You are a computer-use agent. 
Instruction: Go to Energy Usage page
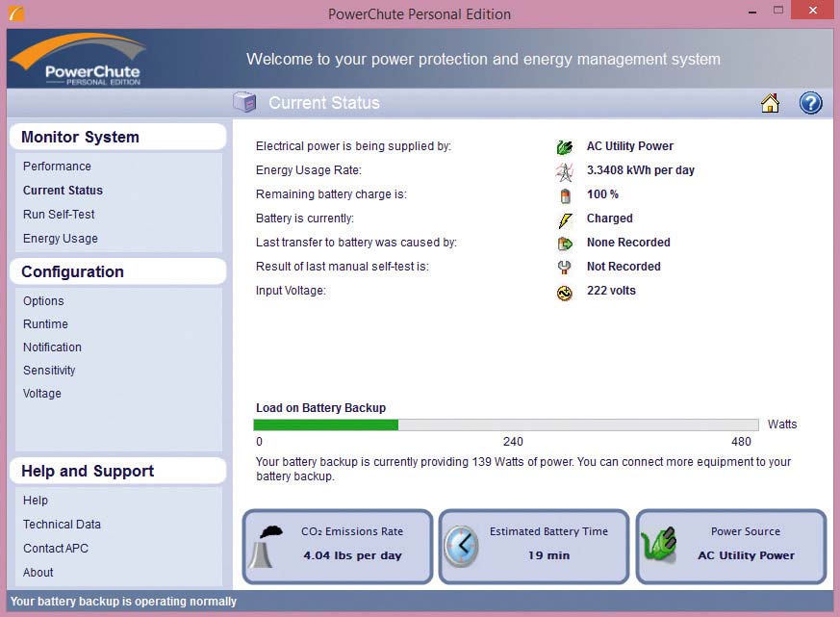click(60, 239)
